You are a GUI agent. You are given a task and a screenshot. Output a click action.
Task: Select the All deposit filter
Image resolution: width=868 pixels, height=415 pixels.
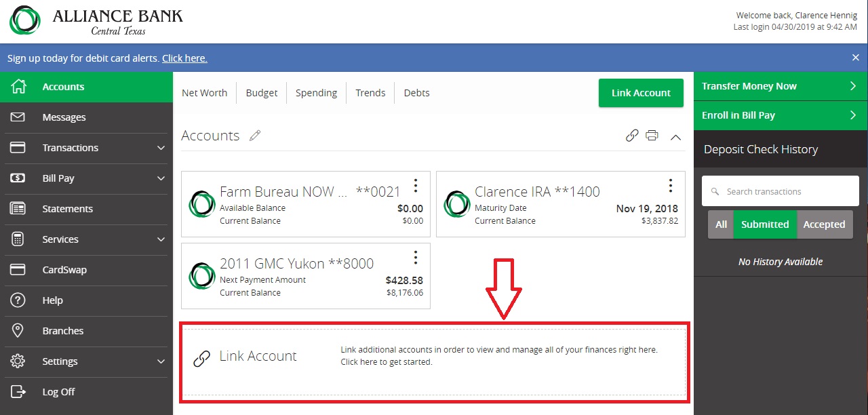[x=721, y=224]
